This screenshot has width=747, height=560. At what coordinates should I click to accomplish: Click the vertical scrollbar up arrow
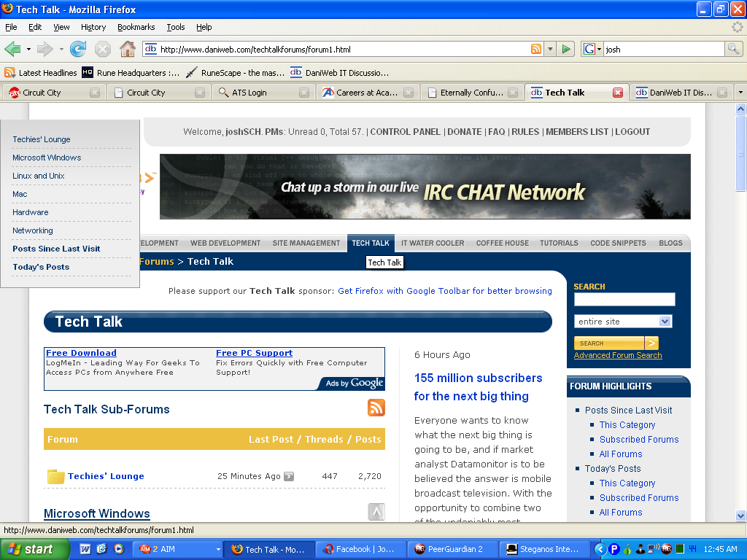740,109
